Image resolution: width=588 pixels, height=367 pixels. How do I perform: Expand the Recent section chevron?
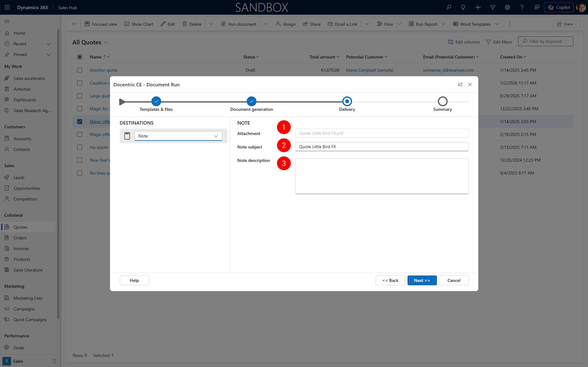click(48, 44)
